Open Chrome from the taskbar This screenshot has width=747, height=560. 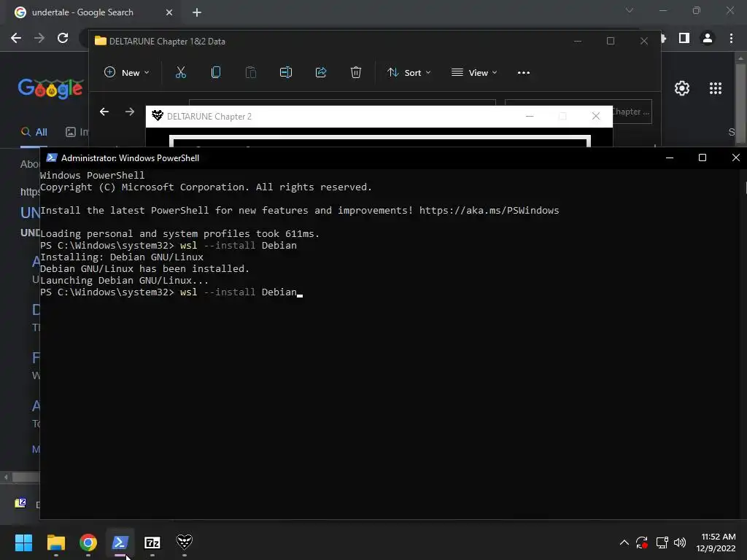[88, 542]
